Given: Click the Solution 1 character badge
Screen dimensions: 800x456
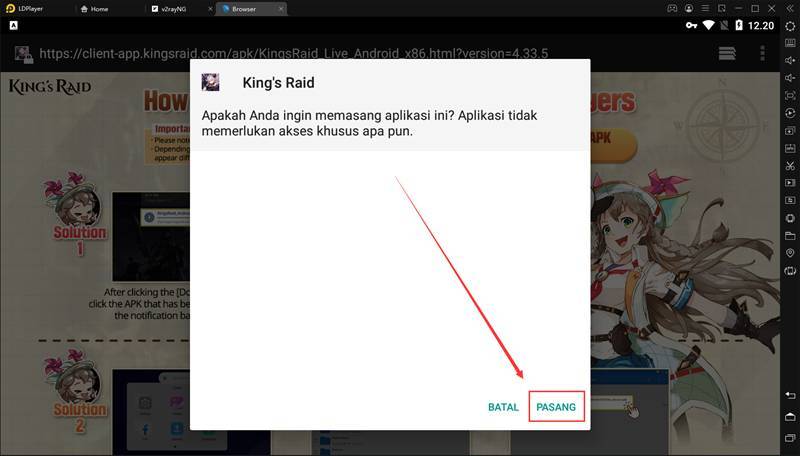Looking at the screenshot, I should point(78,213).
